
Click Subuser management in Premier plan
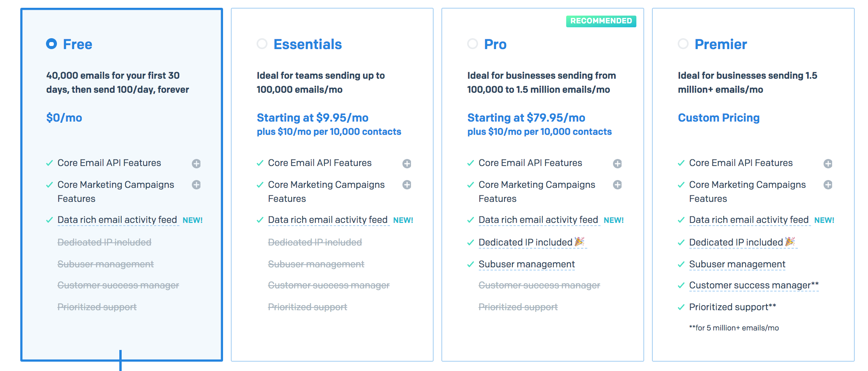(737, 264)
